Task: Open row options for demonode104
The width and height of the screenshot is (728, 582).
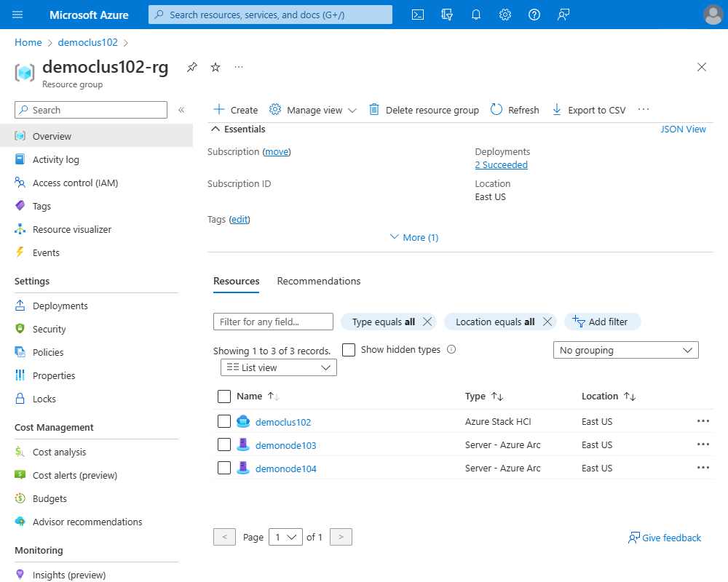Action: (703, 467)
